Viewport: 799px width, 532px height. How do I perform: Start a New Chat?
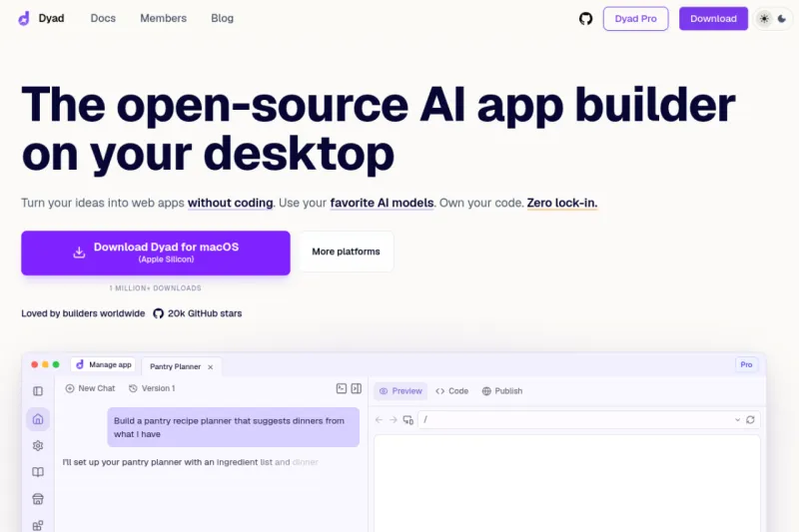coord(90,388)
